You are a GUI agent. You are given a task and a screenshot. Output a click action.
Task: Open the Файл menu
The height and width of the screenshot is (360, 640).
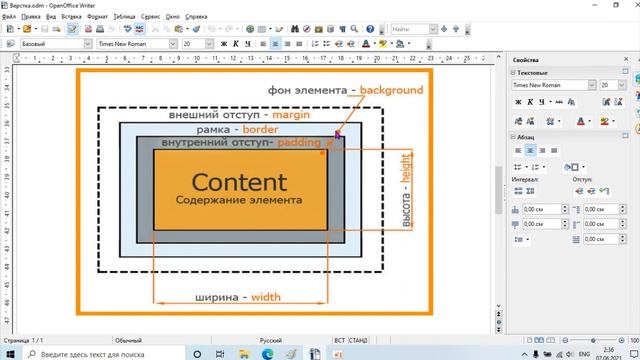[9, 17]
